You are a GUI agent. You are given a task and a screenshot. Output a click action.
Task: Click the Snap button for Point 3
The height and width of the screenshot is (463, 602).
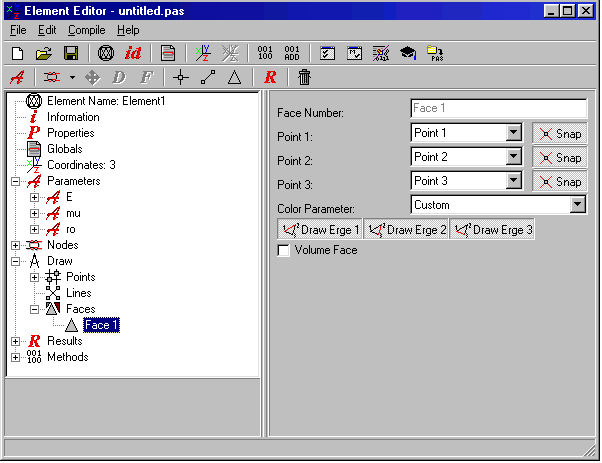pyautogui.click(x=559, y=181)
